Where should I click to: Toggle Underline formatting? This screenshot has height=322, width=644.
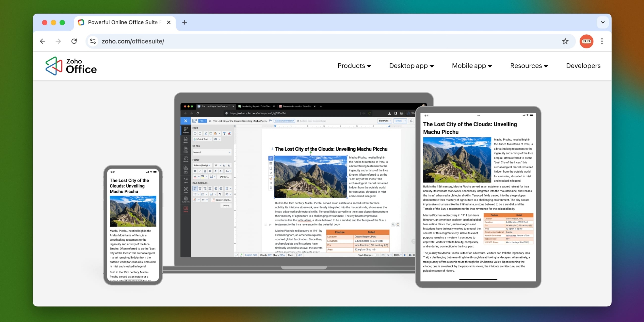click(x=205, y=171)
